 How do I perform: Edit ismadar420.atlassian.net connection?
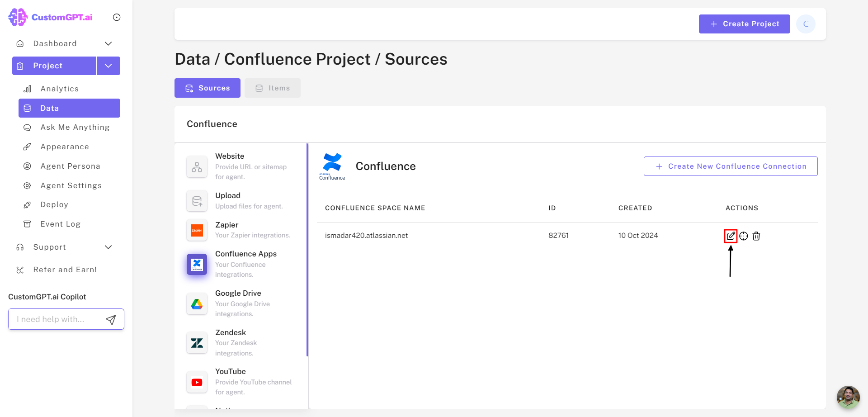[x=731, y=236]
